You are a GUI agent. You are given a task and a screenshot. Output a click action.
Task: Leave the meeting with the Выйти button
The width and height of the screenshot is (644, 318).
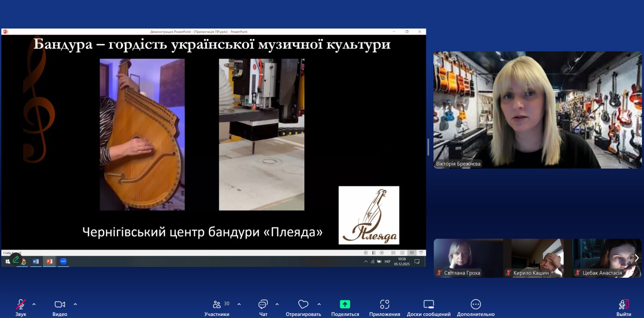coord(623,305)
